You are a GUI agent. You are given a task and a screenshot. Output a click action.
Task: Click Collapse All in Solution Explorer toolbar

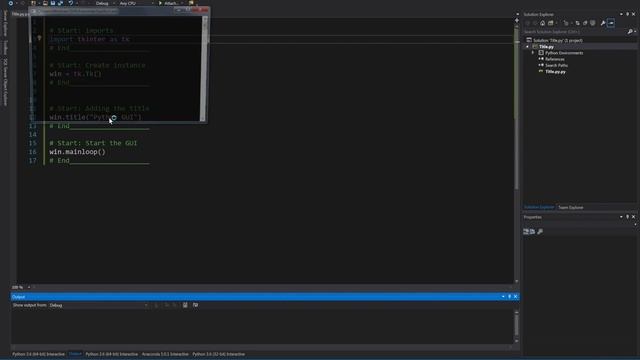click(x=585, y=23)
